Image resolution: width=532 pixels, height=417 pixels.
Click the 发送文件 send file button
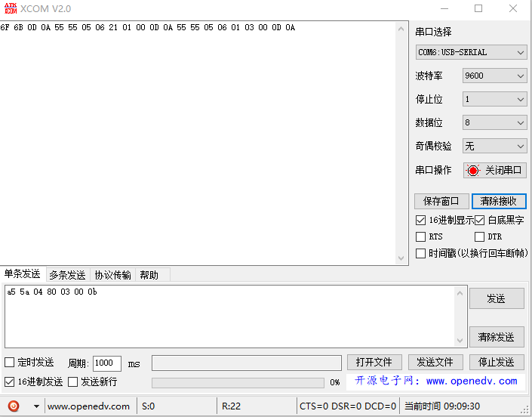click(x=435, y=362)
